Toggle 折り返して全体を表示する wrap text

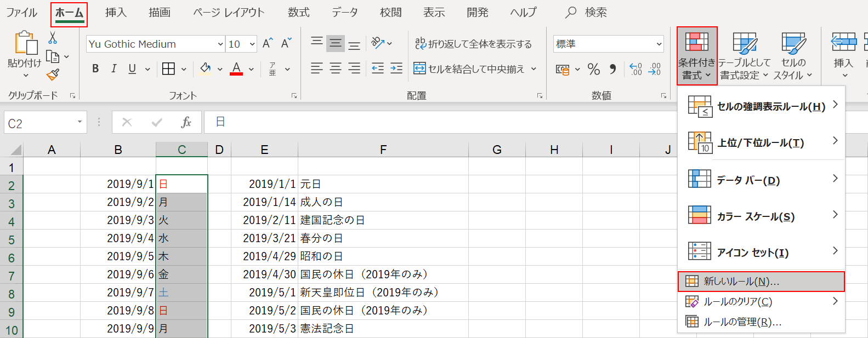click(x=473, y=44)
